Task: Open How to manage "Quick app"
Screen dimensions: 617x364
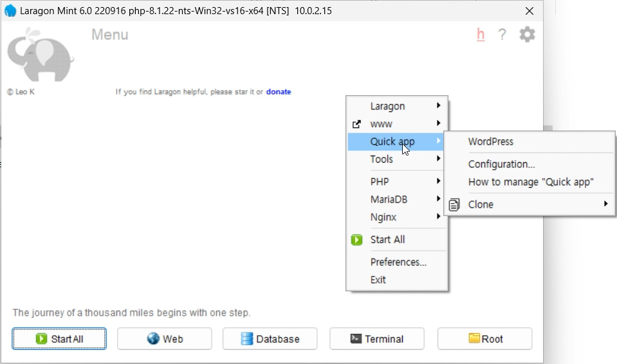Action: [530, 182]
